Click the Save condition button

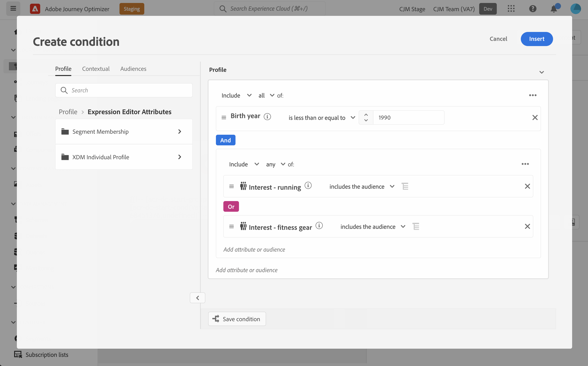click(237, 319)
